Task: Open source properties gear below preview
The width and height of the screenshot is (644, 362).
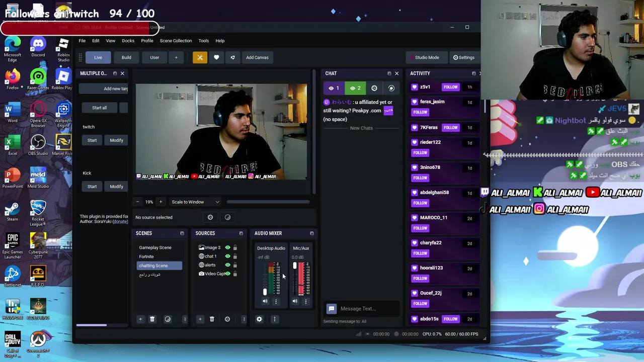Action: pyautogui.click(x=210, y=217)
